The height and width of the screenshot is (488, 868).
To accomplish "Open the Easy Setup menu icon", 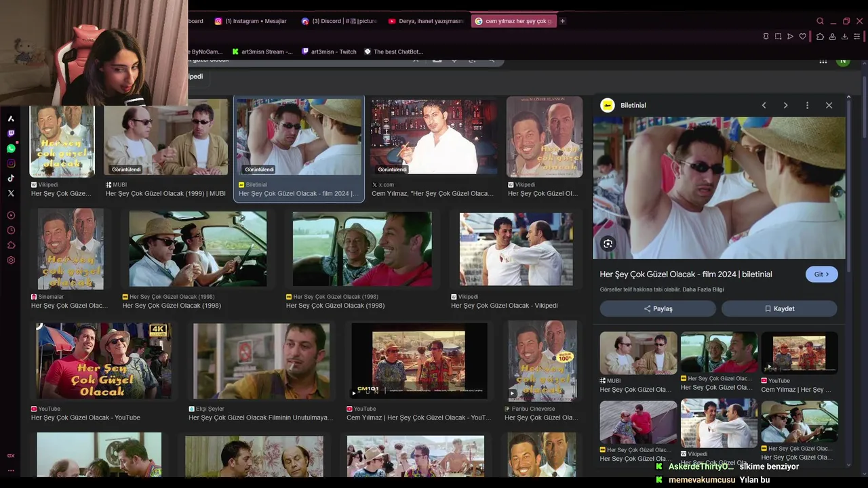I will point(858,37).
